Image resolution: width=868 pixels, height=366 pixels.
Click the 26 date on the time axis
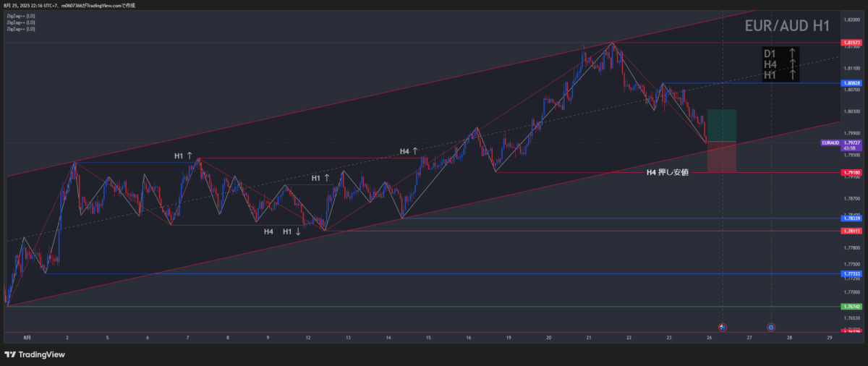[709, 338]
